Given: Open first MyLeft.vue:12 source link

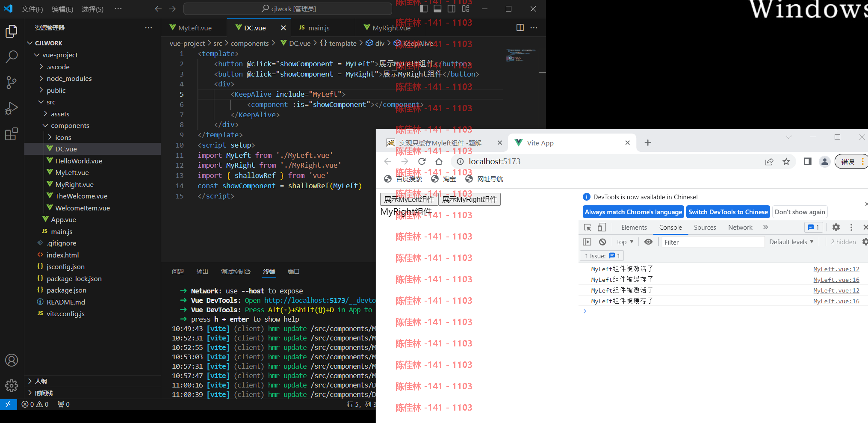Looking at the screenshot, I should coord(836,269).
